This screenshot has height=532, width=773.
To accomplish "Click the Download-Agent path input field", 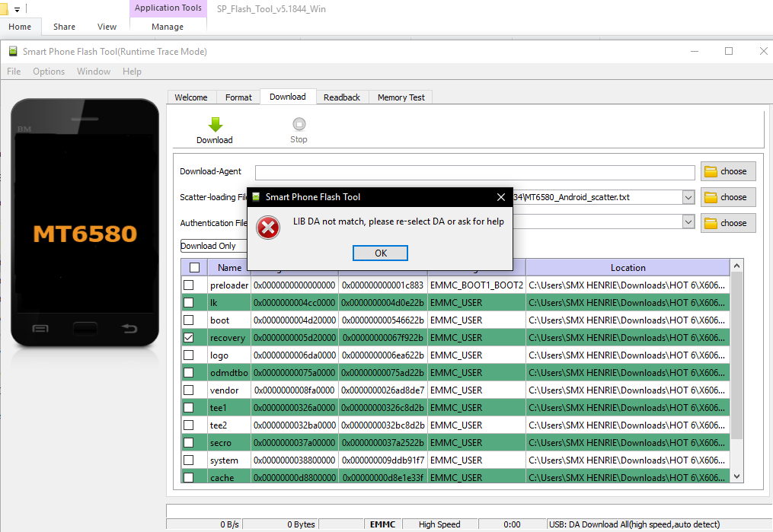I will [x=474, y=173].
